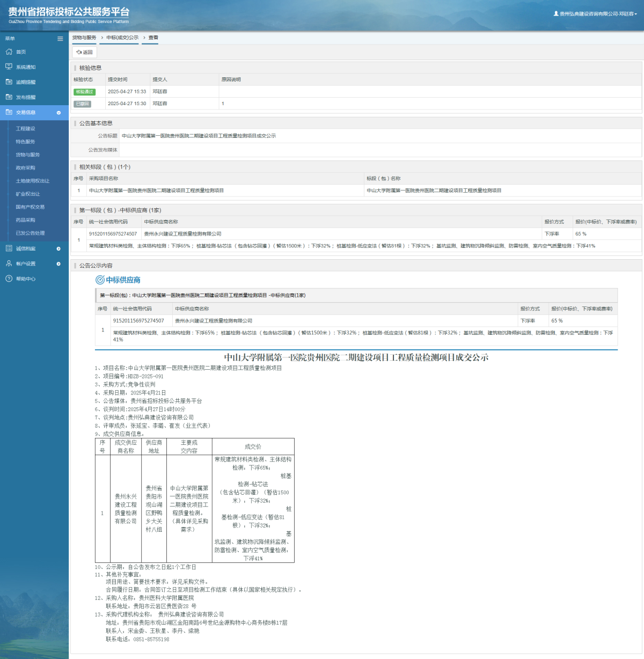Select 工程建设 in the sidebar submenu
Viewport: 644px width, 659px height.
[25, 129]
